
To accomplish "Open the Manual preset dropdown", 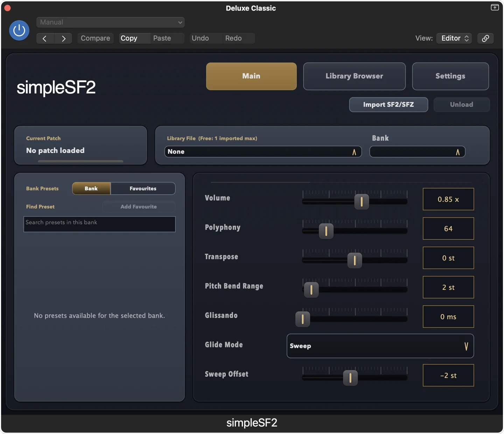I will pyautogui.click(x=111, y=22).
